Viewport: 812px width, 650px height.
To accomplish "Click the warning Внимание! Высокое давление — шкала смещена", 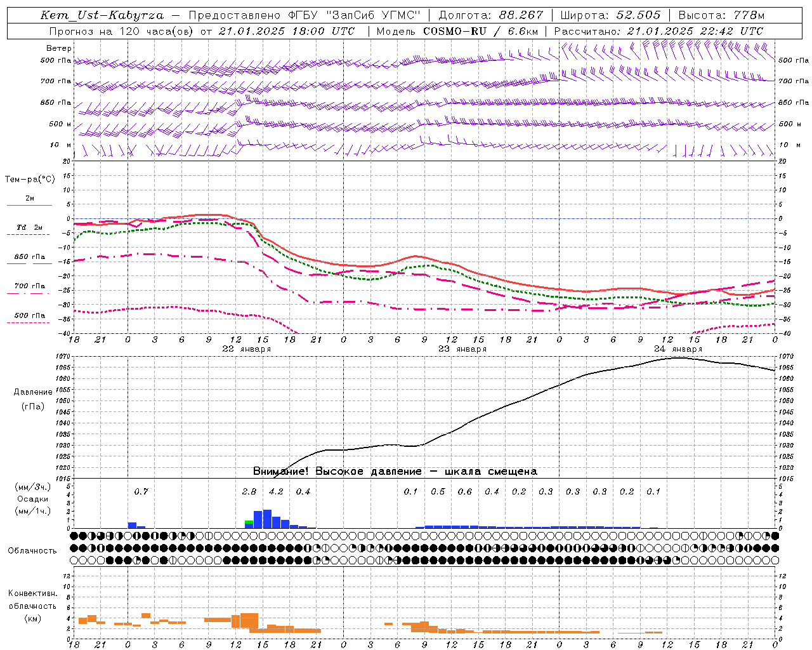I will [395, 472].
